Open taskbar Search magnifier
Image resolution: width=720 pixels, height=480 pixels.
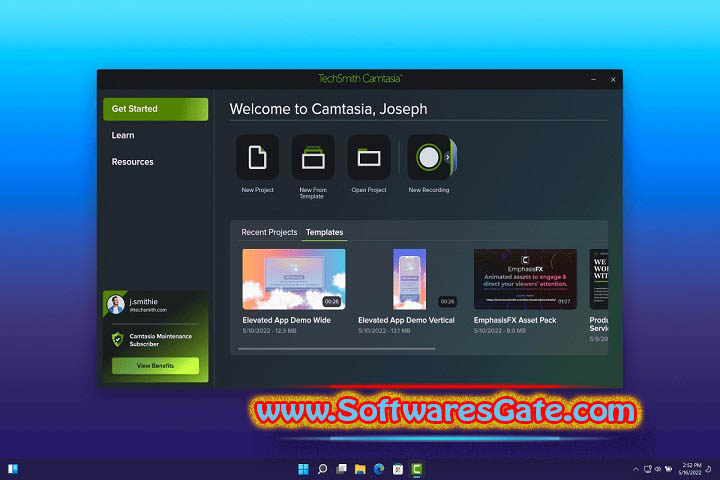322,469
